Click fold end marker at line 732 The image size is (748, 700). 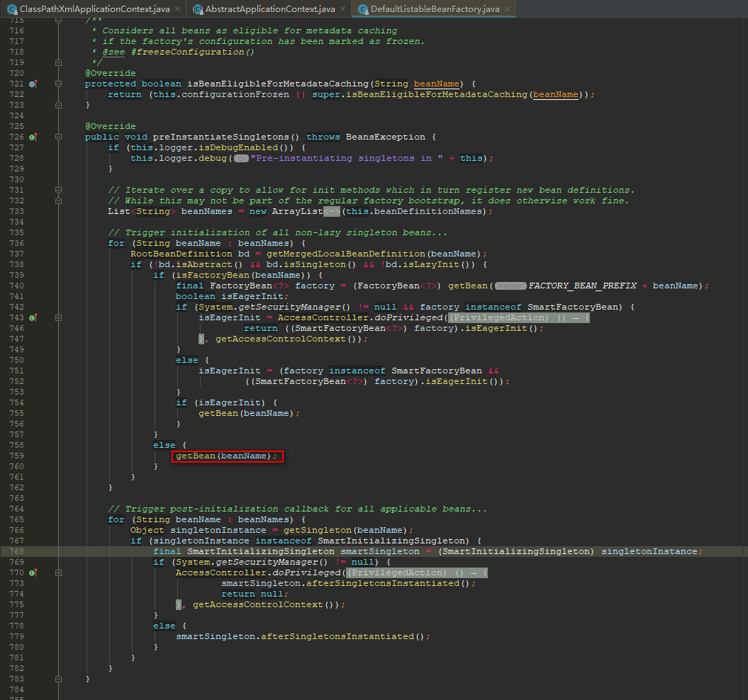point(58,201)
